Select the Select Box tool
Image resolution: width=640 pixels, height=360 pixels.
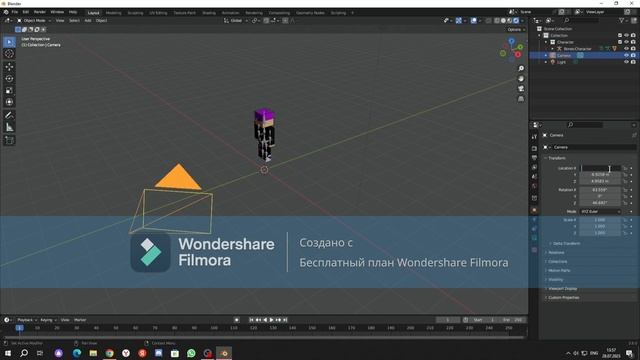(x=9, y=42)
